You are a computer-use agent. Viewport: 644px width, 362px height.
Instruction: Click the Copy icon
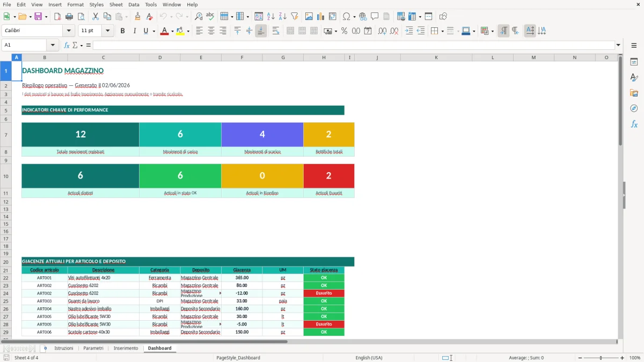point(107,17)
